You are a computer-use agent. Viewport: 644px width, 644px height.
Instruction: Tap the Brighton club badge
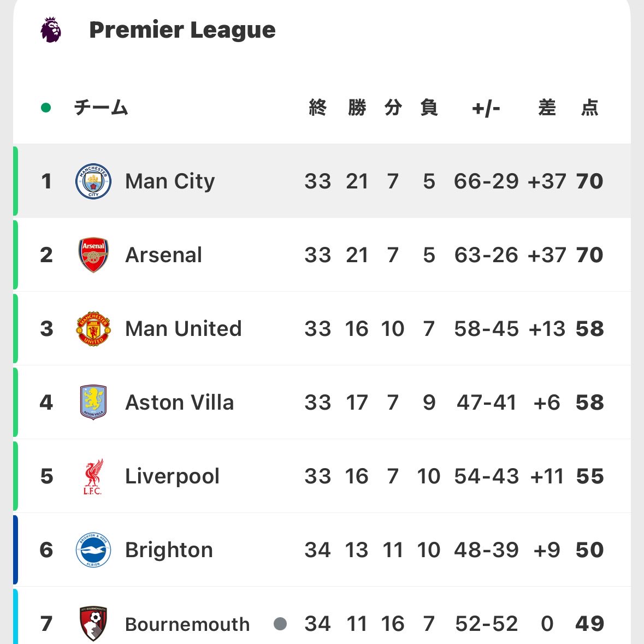[93, 550]
